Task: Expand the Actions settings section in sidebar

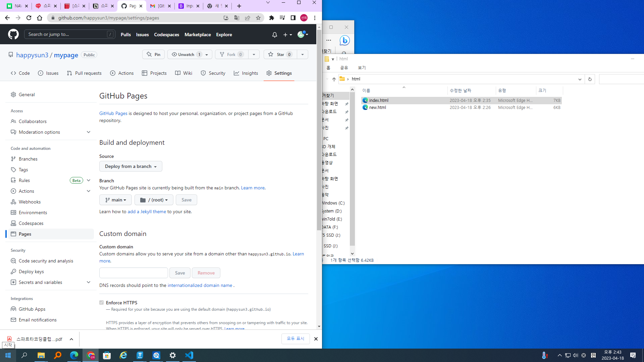Action: point(89,191)
